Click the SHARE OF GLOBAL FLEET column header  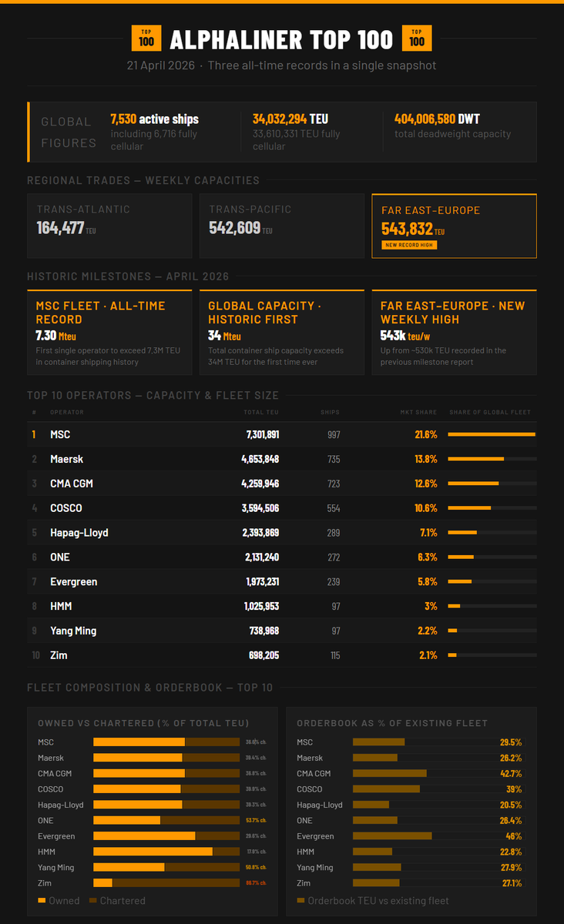[490, 413]
